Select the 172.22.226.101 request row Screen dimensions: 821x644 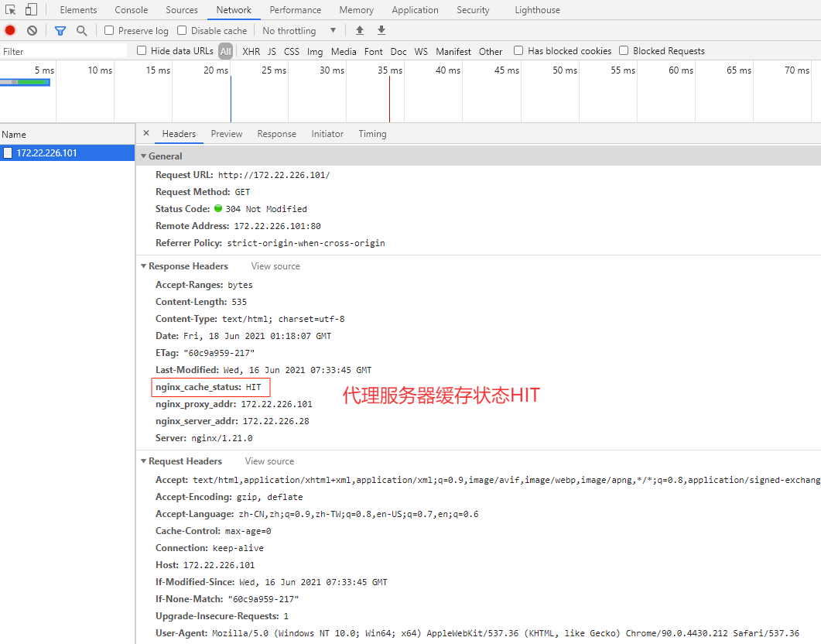[67, 153]
